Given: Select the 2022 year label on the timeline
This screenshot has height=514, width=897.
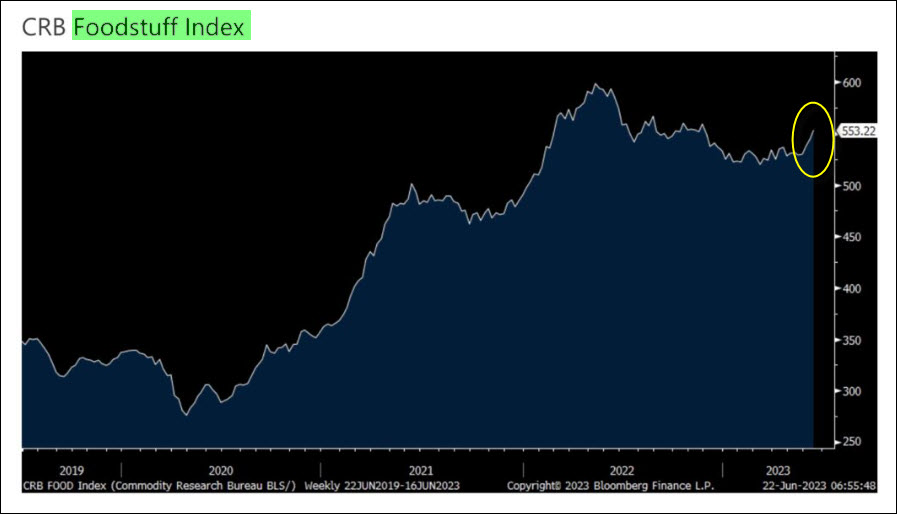Looking at the screenshot, I should 621,469.
